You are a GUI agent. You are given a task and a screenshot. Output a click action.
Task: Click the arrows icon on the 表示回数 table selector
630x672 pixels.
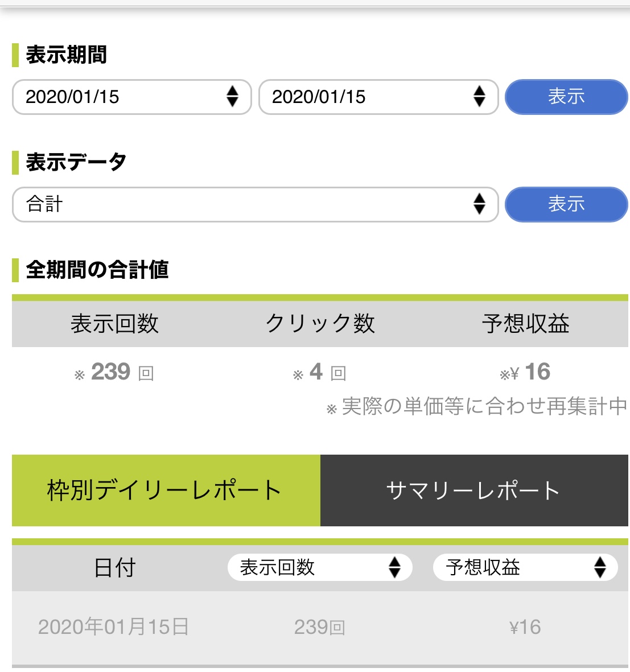tap(394, 567)
